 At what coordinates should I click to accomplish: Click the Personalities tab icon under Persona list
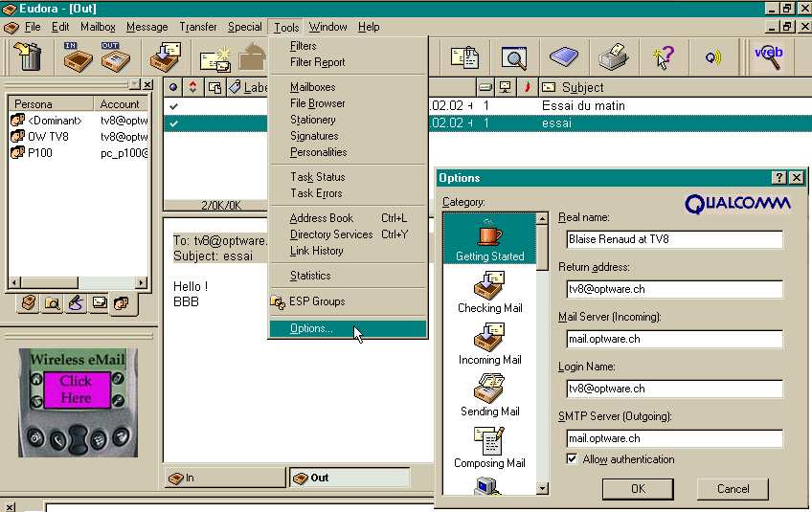point(123,303)
